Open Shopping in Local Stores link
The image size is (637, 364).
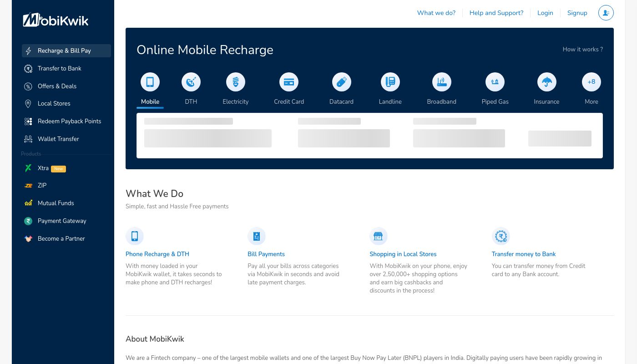click(403, 254)
